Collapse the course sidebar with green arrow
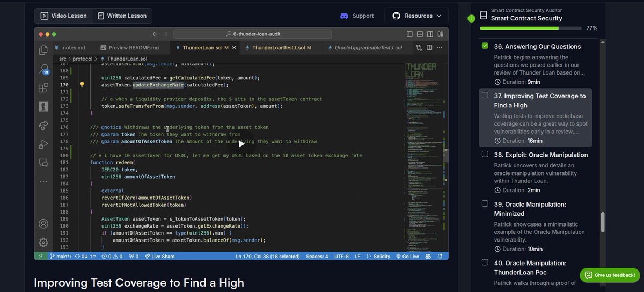Image resolution: width=644 pixels, height=292 pixels. click(x=471, y=19)
